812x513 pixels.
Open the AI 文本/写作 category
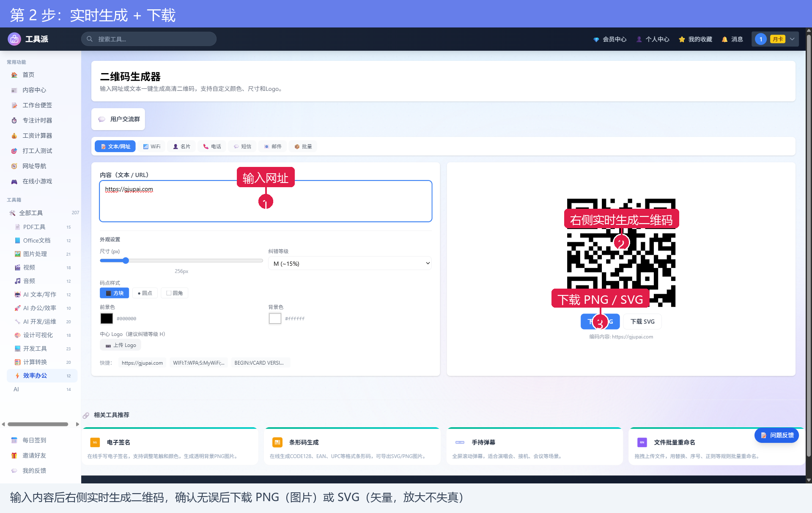point(42,295)
